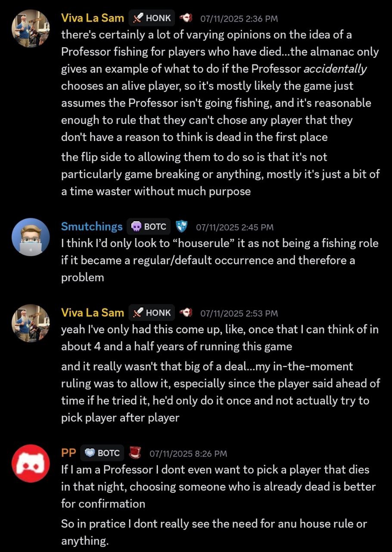The image size is (392, 552).
Task: Click the role icon beside the 2:36 PM timestamp
Action: (186, 18)
